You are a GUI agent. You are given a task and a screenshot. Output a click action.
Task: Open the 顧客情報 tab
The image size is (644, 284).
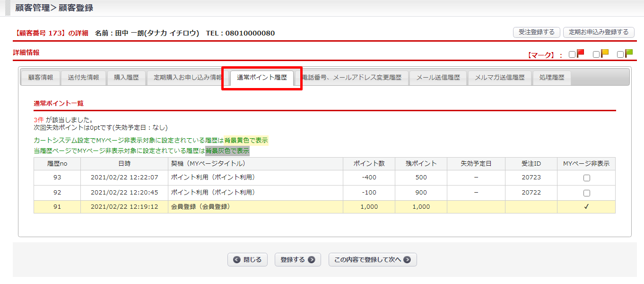[41, 78]
